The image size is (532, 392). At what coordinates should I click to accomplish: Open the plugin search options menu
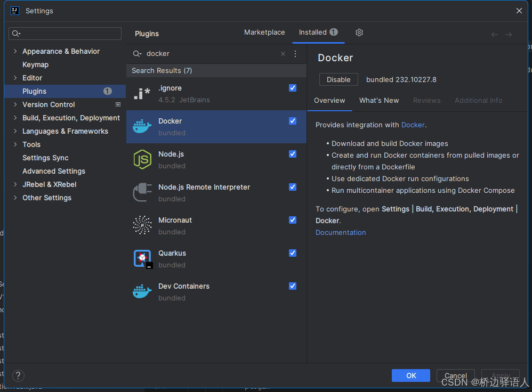tap(295, 54)
